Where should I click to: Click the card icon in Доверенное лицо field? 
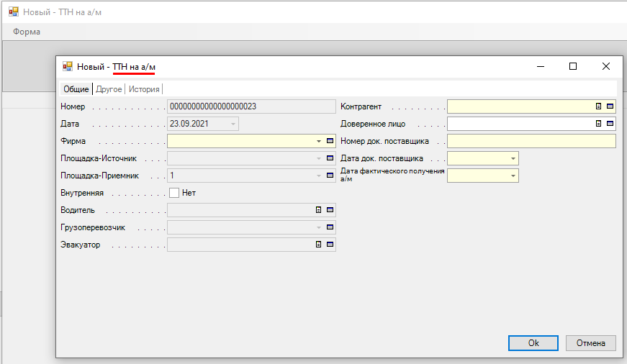click(x=610, y=124)
